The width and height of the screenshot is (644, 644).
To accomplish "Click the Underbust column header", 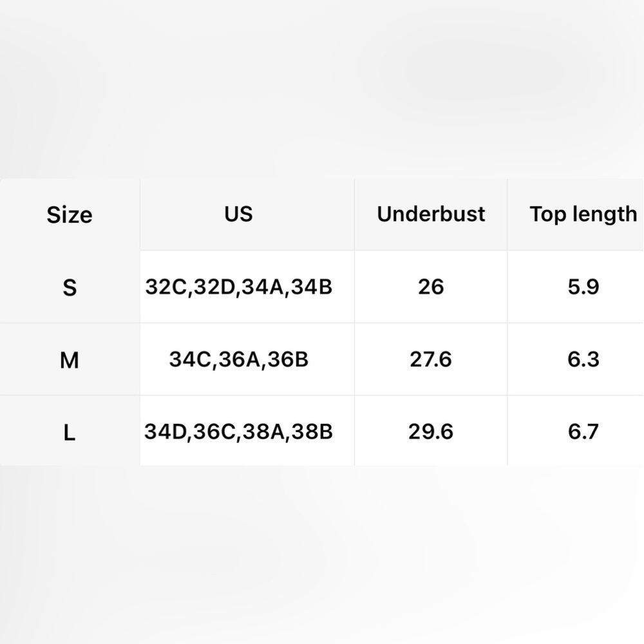I will pos(431,214).
